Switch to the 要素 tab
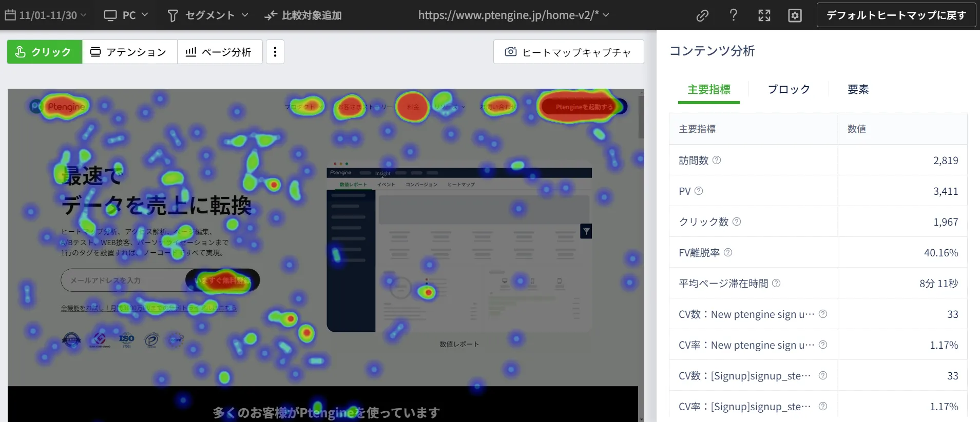Screen dimensions: 980x422 [858, 89]
